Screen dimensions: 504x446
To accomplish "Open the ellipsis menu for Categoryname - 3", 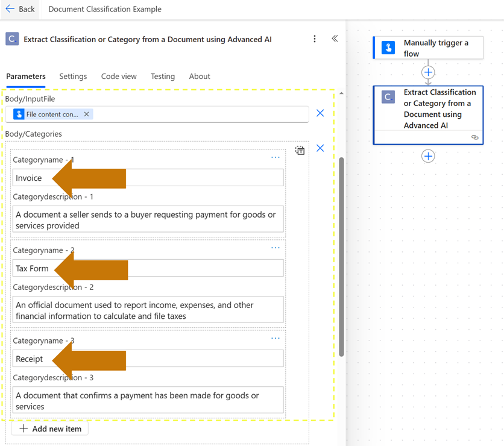I will point(276,338).
